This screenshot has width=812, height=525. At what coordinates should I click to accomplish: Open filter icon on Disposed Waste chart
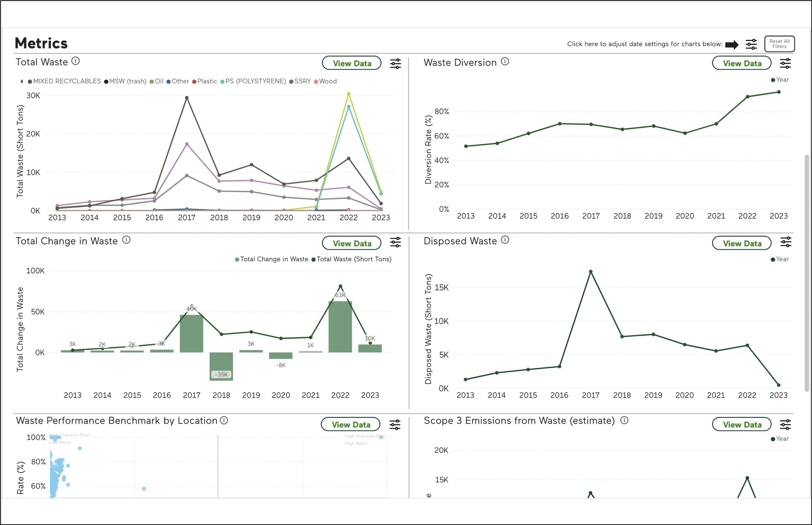click(x=785, y=242)
